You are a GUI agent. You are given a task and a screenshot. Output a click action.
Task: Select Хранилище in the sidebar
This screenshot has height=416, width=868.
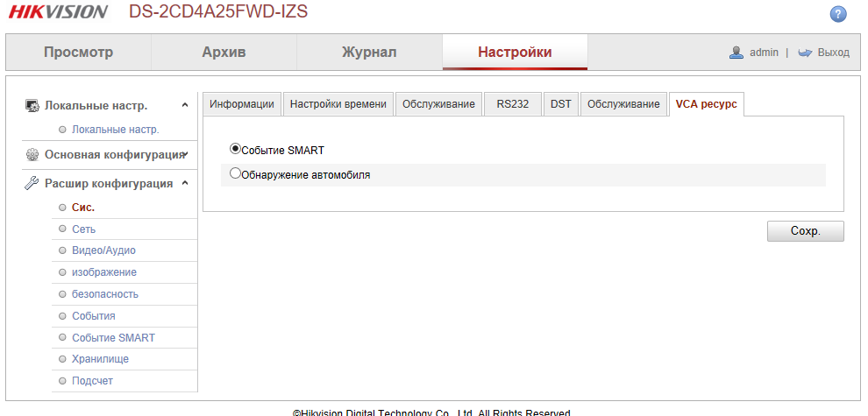click(x=100, y=359)
